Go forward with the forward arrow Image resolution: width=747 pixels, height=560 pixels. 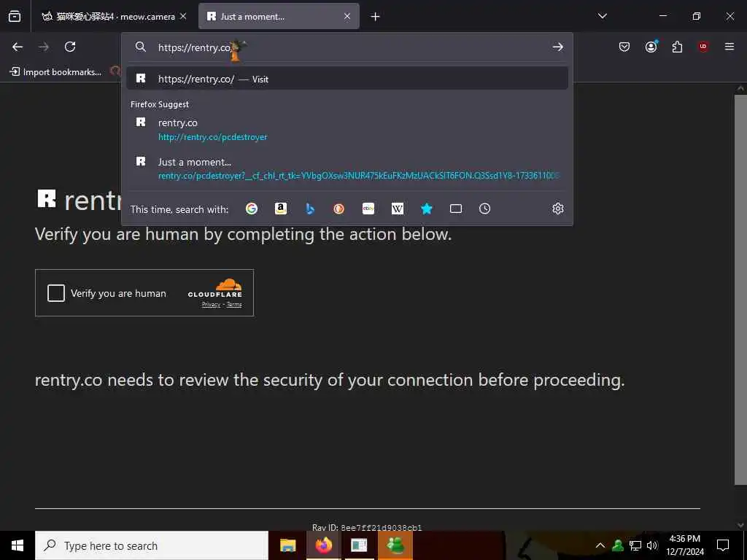44,47
